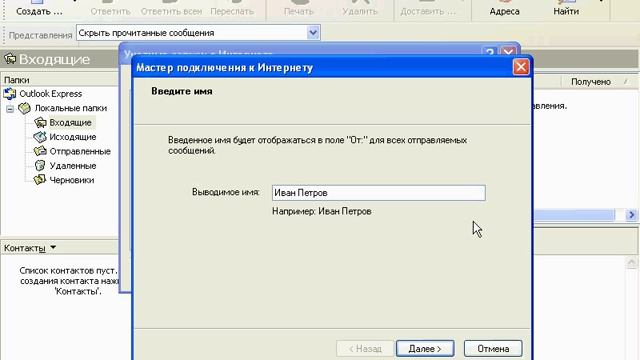Image resolution: width=640 pixels, height=360 pixels.
Task: Click the Outlook Express tree label
Action: click(51, 94)
